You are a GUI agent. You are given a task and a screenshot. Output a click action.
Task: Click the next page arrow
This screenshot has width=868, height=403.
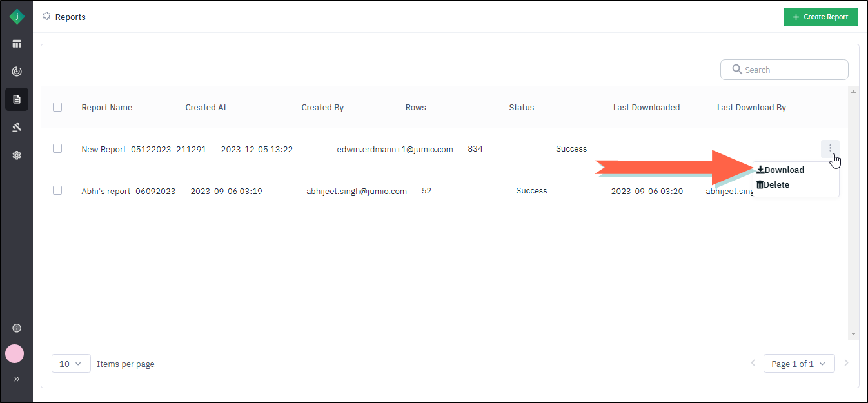pos(847,363)
